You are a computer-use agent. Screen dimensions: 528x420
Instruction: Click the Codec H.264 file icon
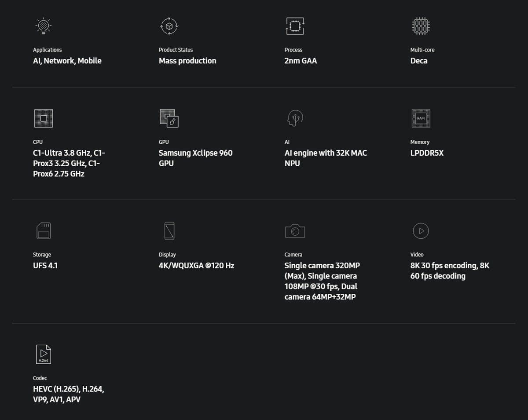[x=43, y=354]
